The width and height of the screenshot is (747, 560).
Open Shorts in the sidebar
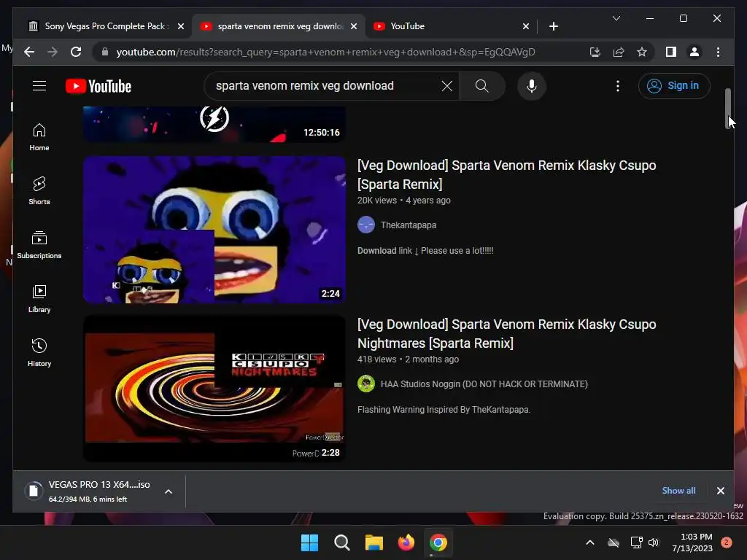point(39,191)
